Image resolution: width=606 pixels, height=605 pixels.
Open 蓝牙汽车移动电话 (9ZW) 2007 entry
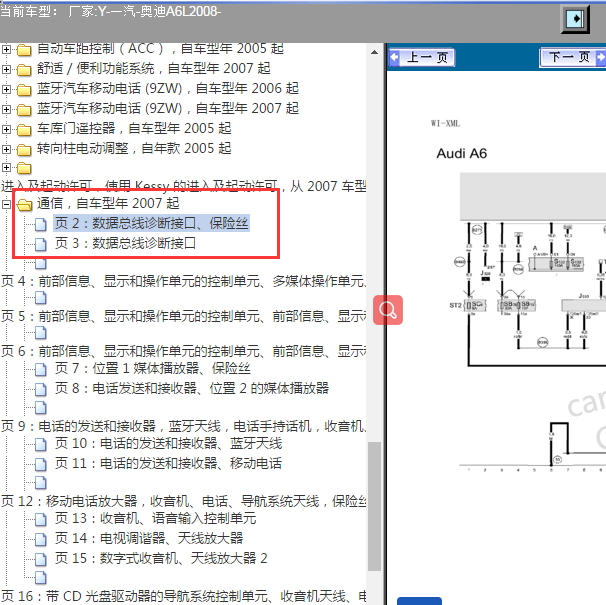pyautogui.click(x=168, y=109)
